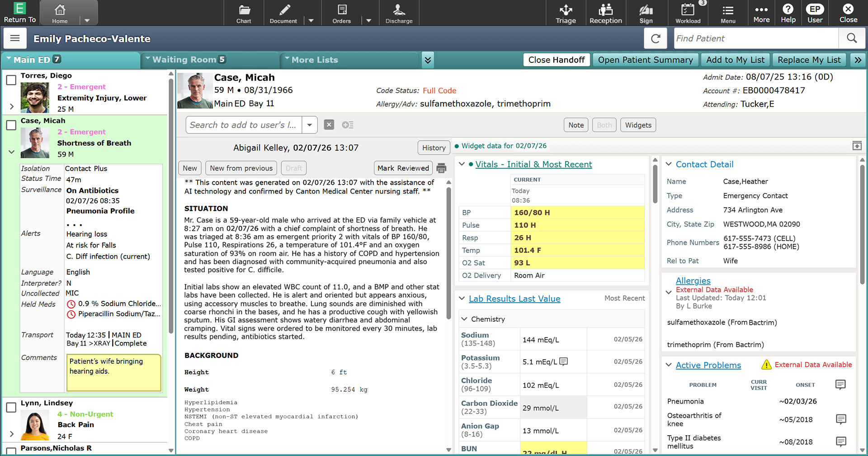
Task: Click the hamburger menu beside patient name
Action: click(x=15, y=38)
